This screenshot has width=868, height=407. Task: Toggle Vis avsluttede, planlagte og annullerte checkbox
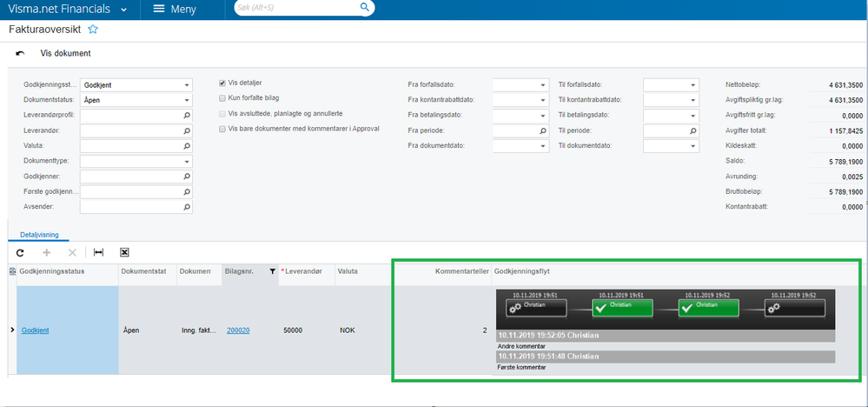click(x=222, y=114)
